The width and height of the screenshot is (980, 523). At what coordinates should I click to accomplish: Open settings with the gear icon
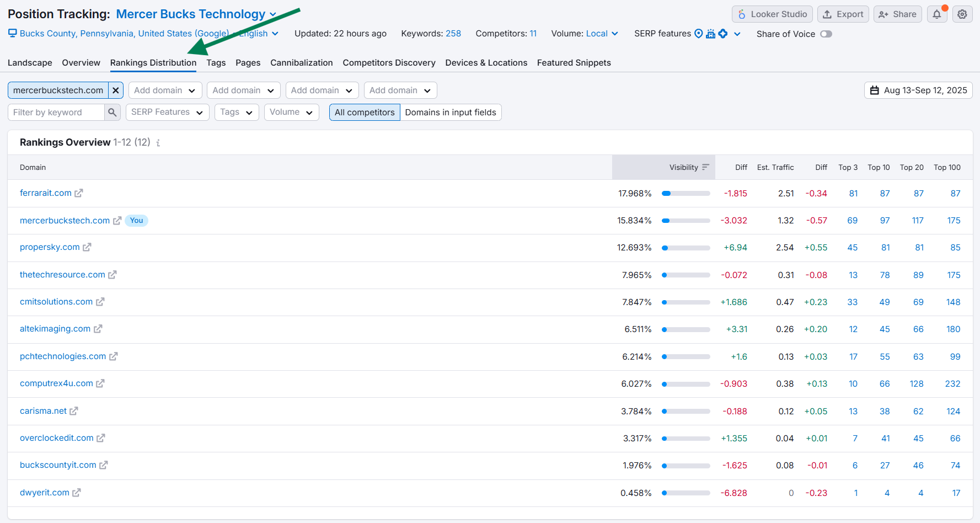click(x=962, y=14)
